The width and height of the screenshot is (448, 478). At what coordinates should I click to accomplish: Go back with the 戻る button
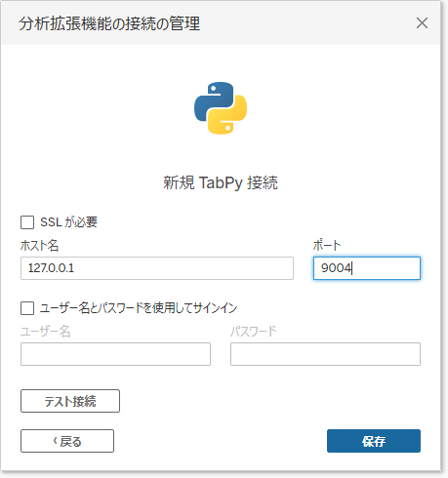[x=67, y=441]
